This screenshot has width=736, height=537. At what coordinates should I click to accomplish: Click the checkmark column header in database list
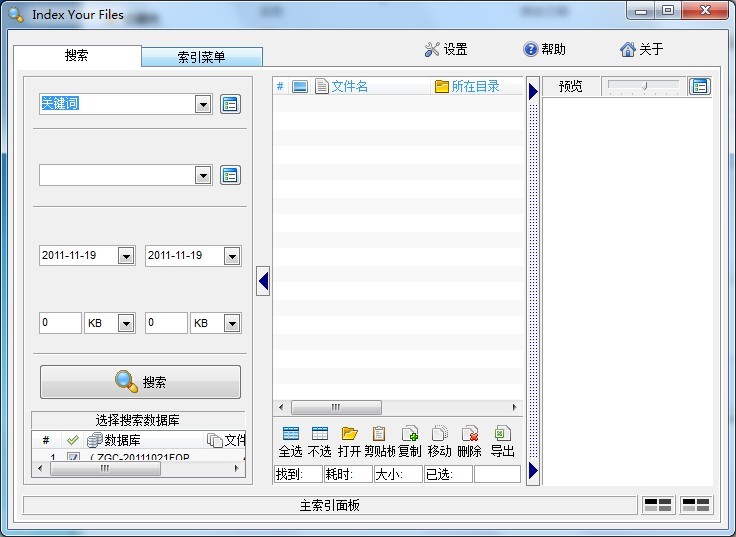72,440
